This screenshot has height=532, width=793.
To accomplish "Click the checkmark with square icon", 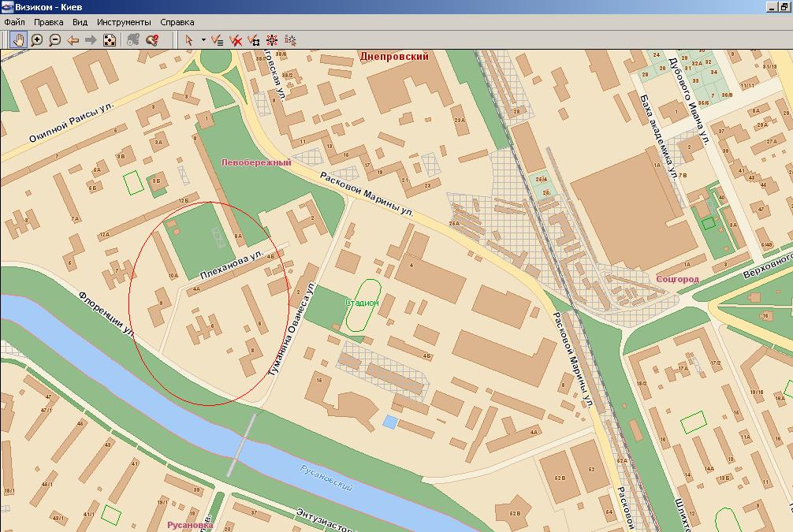I will tap(254, 39).
